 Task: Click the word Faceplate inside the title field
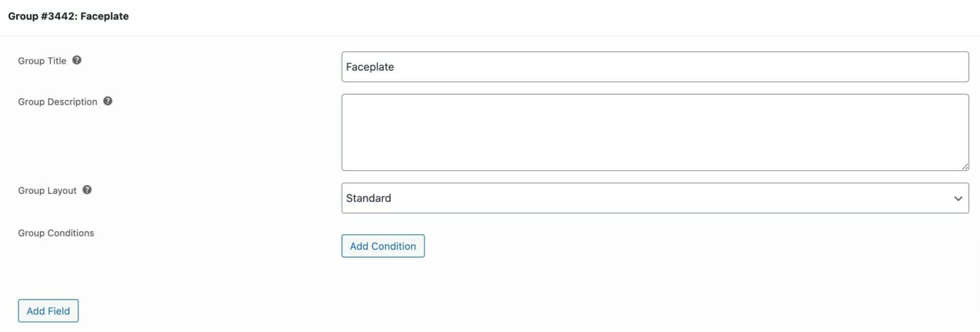(370, 67)
